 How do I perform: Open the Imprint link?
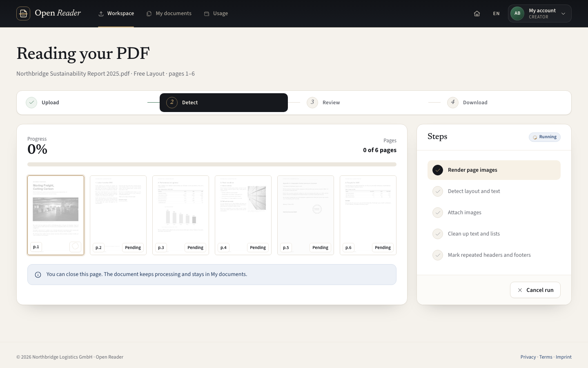pyautogui.click(x=563, y=357)
